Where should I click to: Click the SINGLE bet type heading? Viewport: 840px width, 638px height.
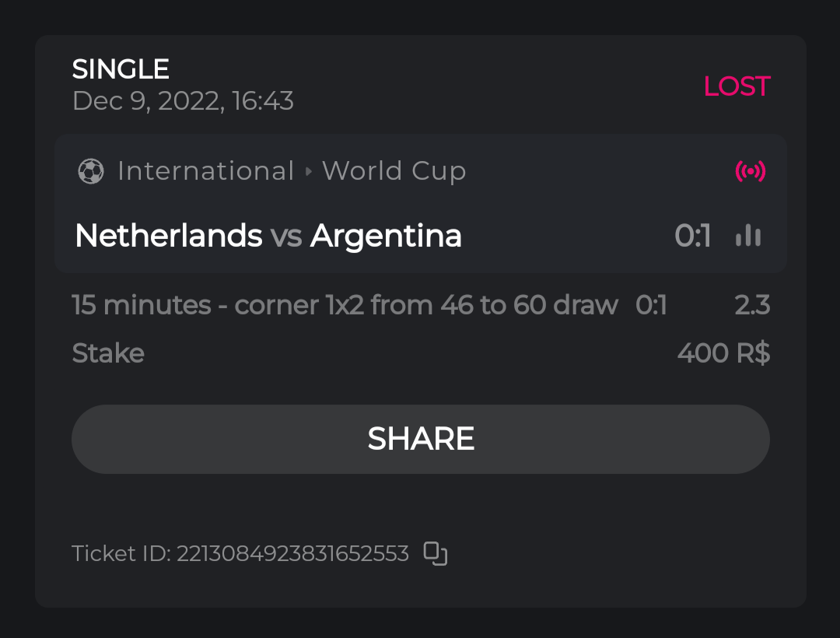[121, 69]
